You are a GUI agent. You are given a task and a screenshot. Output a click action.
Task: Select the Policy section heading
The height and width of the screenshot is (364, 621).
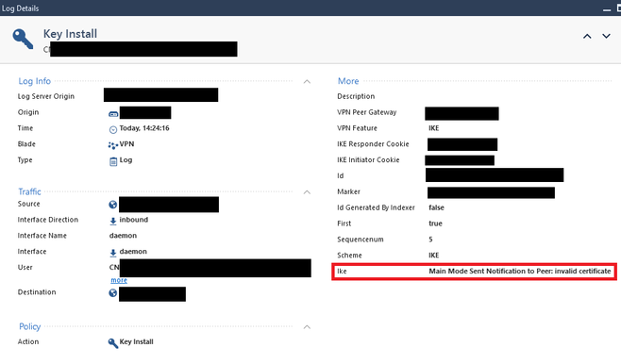(x=29, y=326)
